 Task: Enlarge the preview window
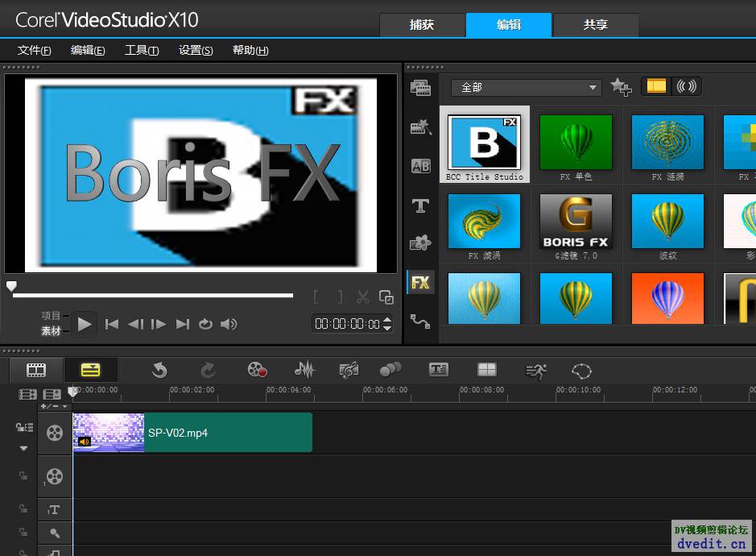coord(386,297)
